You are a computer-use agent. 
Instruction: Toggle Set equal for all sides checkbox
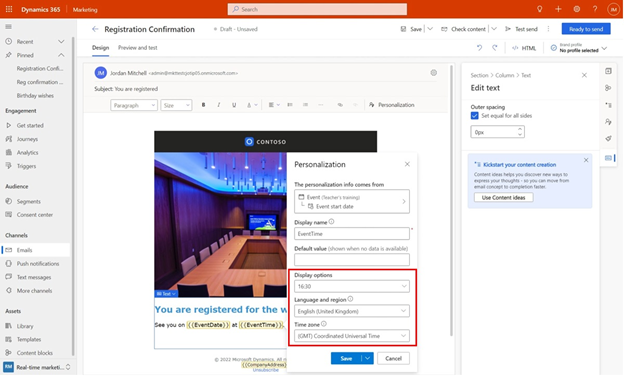click(x=474, y=116)
